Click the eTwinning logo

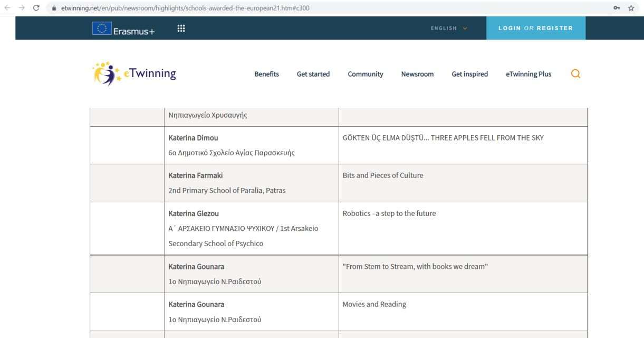(133, 74)
